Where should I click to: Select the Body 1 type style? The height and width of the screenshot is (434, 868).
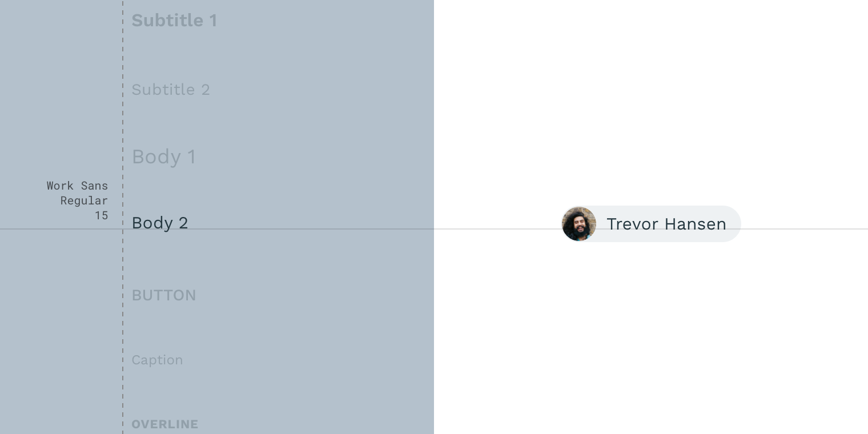(x=164, y=156)
